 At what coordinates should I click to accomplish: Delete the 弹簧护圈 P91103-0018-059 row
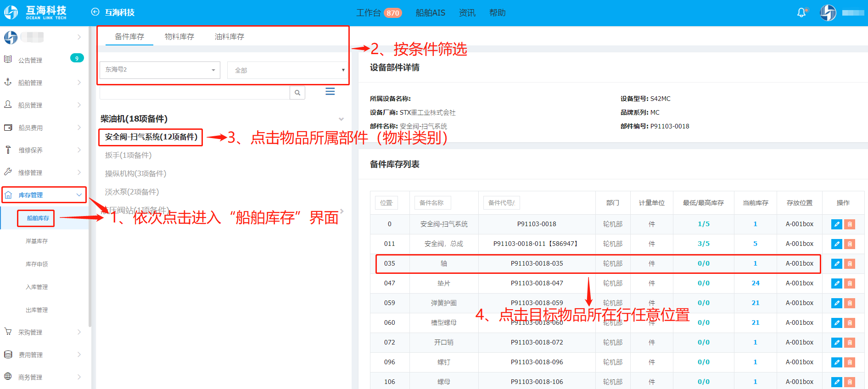(x=850, y=303)
